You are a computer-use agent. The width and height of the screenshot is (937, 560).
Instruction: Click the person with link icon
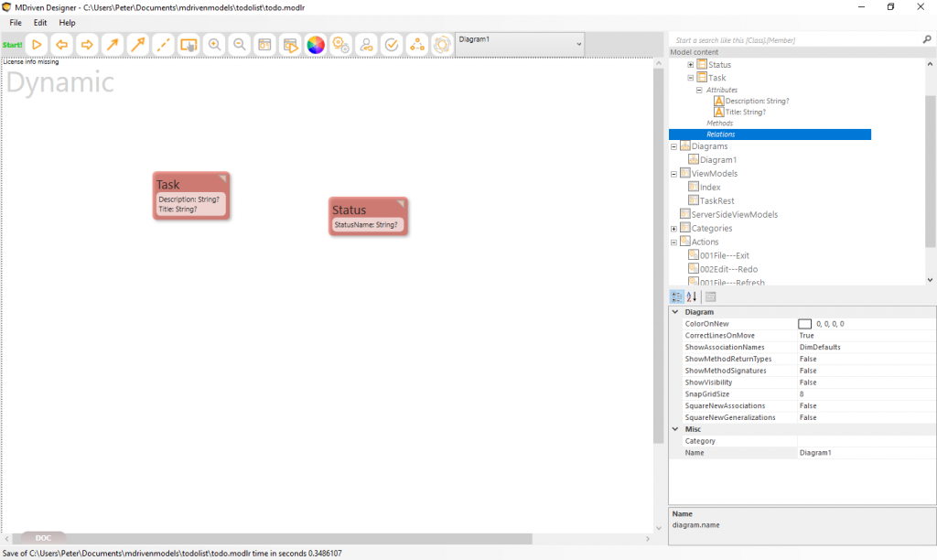pos(366,45)
